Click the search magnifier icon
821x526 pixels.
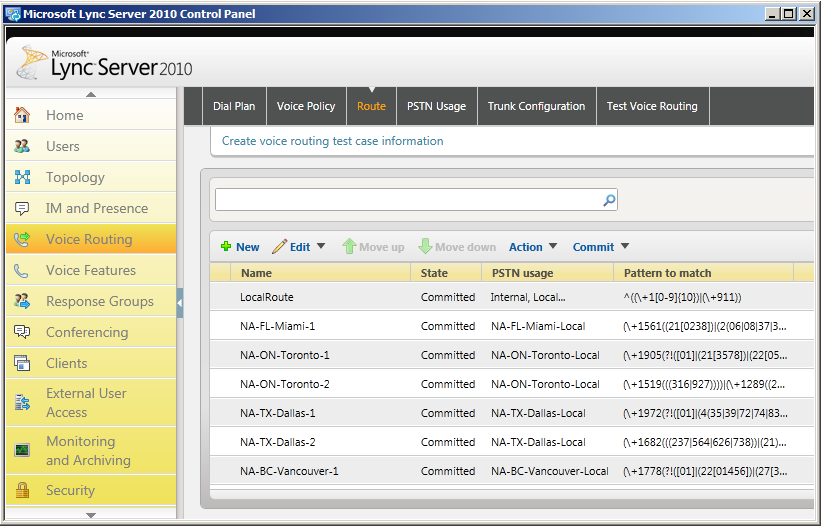click(x=609, y=200)
